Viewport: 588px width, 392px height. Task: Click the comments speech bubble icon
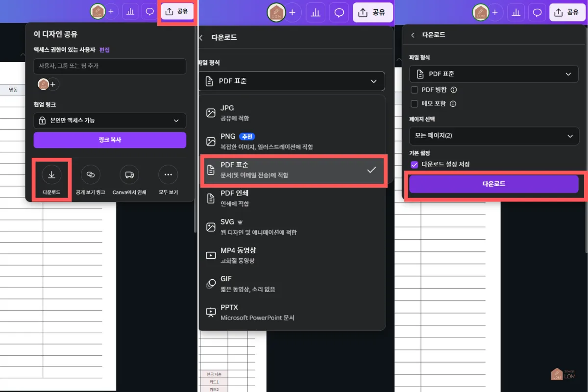[149, 11]
